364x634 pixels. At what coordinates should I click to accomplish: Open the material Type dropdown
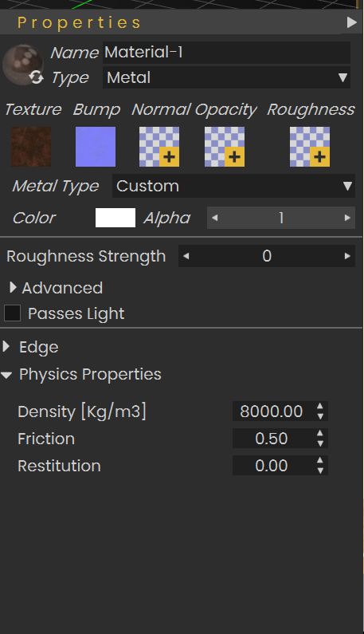(x=226, y=77)
